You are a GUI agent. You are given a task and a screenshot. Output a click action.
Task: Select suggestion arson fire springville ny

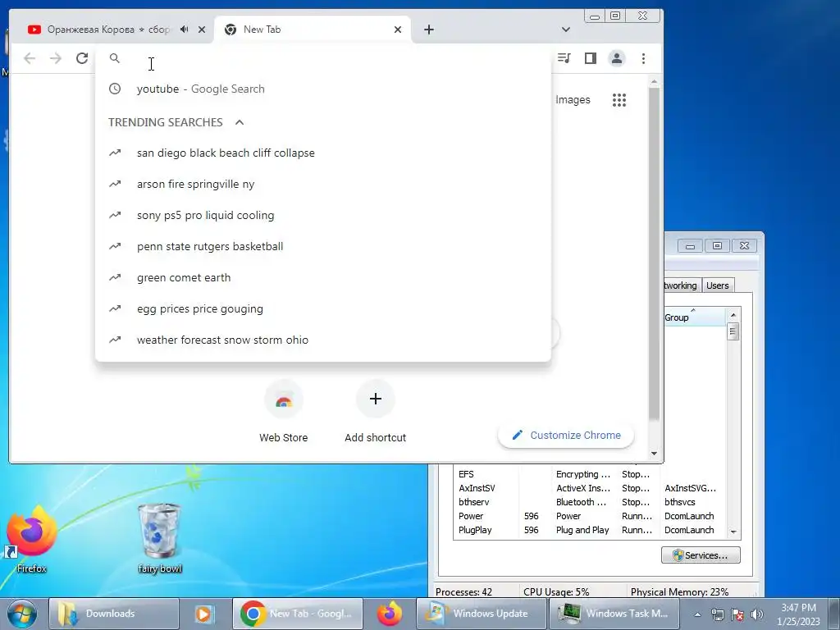(323, 184)
